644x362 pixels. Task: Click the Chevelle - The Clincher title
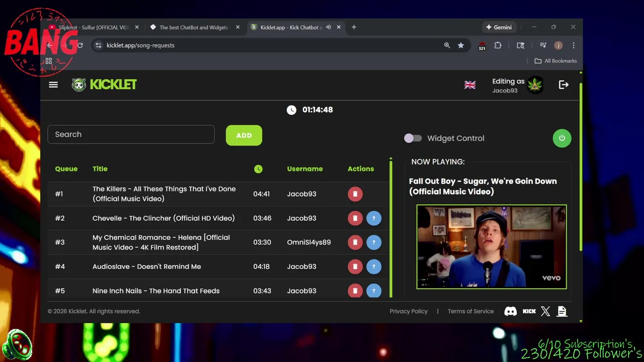[164, 218]
